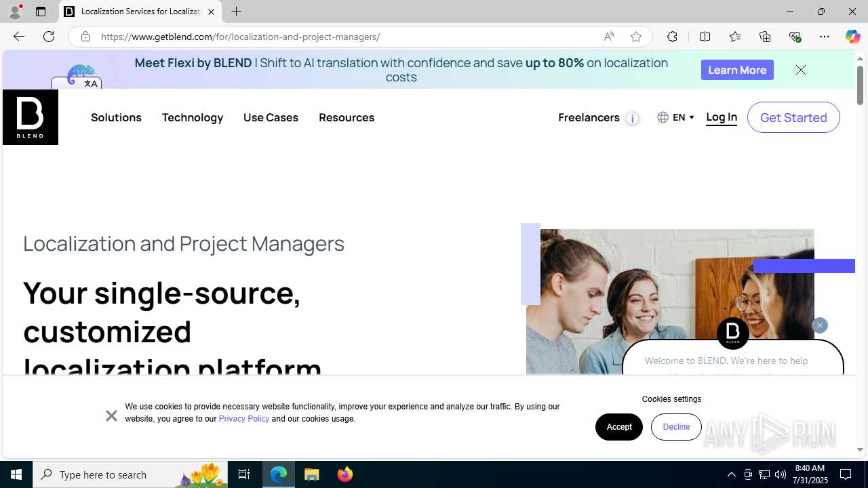
Task: Click the Edge icon on taskbar
Action: [x=279, y=474]
